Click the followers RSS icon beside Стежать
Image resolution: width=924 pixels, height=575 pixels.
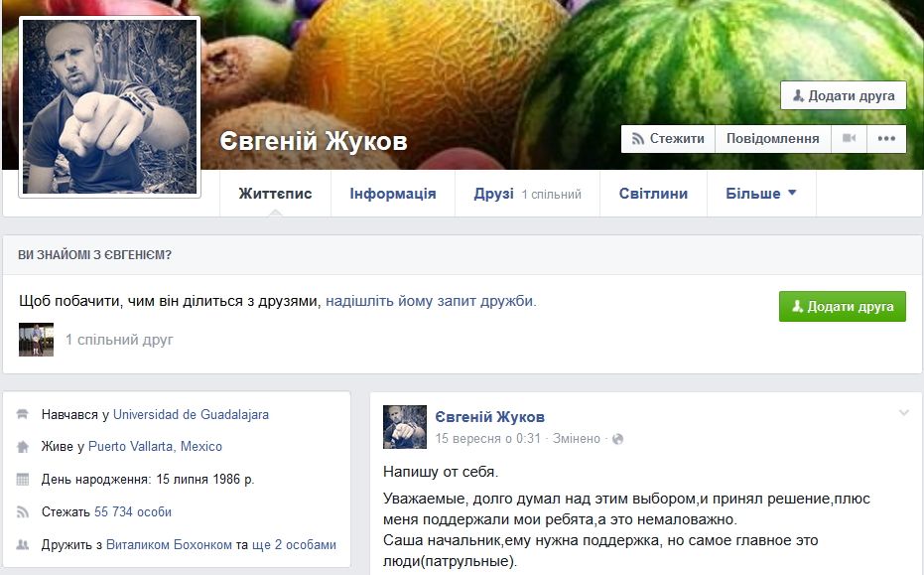click(23, 511)
